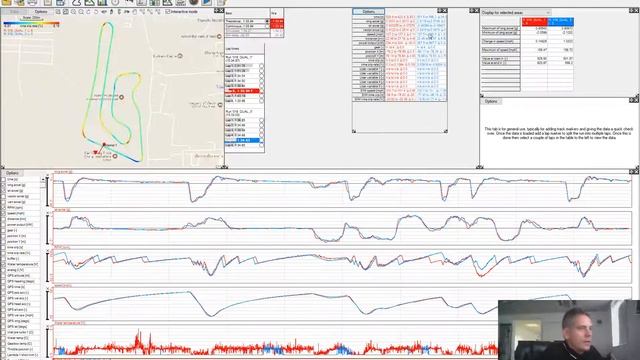This screenshot has width=640, height=360.
Task: Click the red lap column header in statistics table
Action: tap(535, 22)
